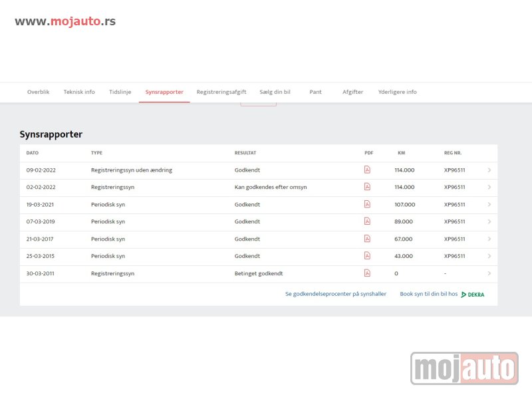Click XP96511 in the 25-03-2015 row

click(x=455, y=256)
